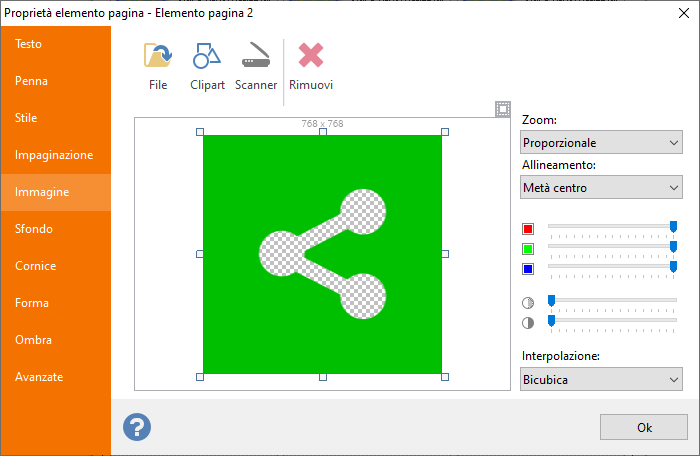Click the brightness half-circle icon
This screenshot has width=700, height=456.
(x=528, y=303)
